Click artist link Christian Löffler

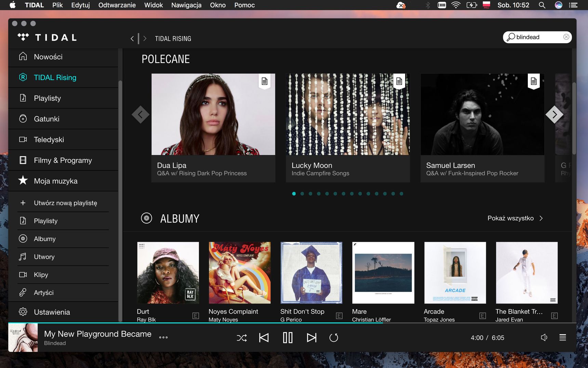372,319
